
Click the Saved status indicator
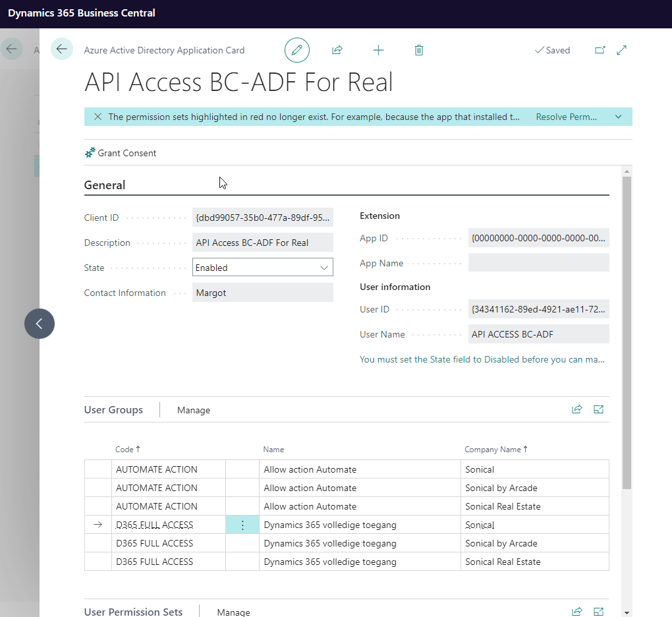coord(553,50)
